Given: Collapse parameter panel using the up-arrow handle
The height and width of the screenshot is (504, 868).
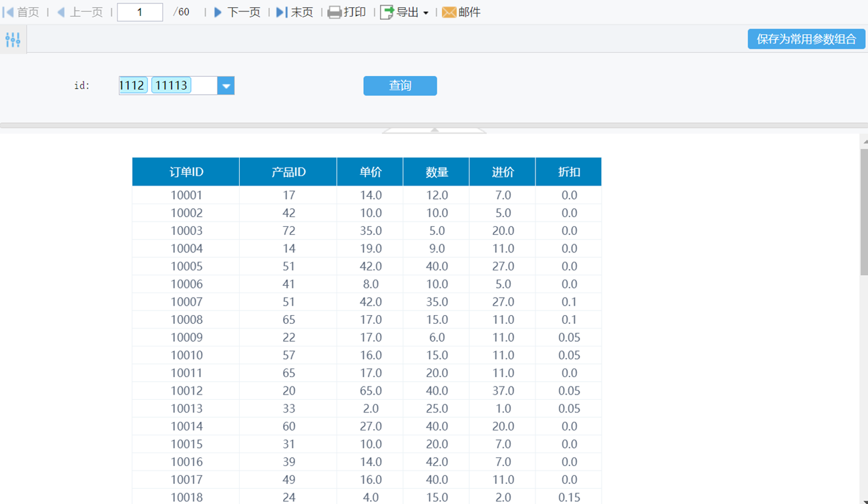Looking at the screenshot, I should (x=434, y=130).
